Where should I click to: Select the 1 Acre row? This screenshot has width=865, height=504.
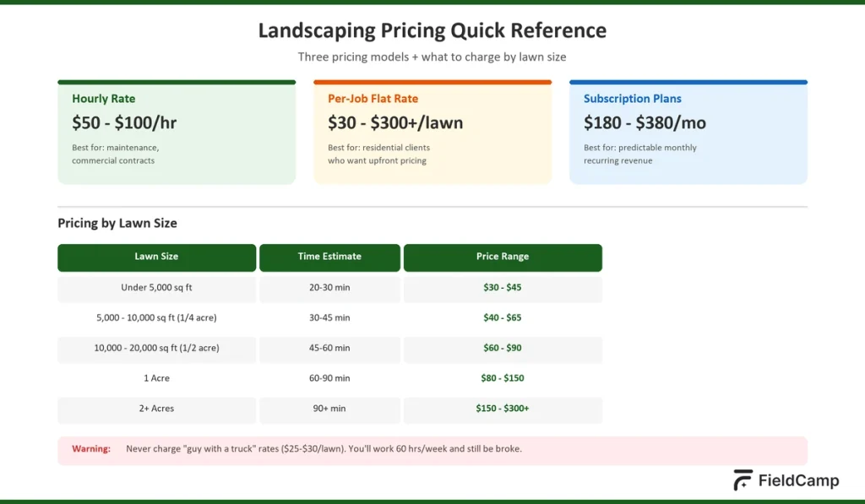(156, 378)
